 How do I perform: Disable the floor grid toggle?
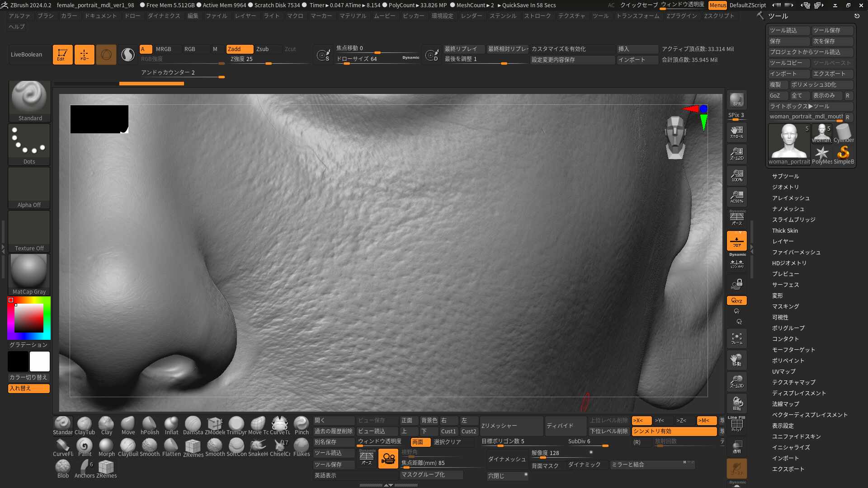point(736,241)
